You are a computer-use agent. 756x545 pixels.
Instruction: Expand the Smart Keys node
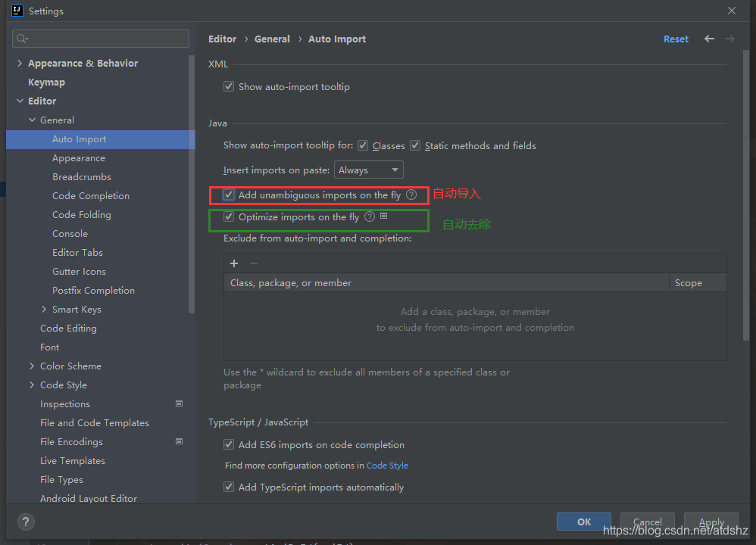tap(44, 309)
